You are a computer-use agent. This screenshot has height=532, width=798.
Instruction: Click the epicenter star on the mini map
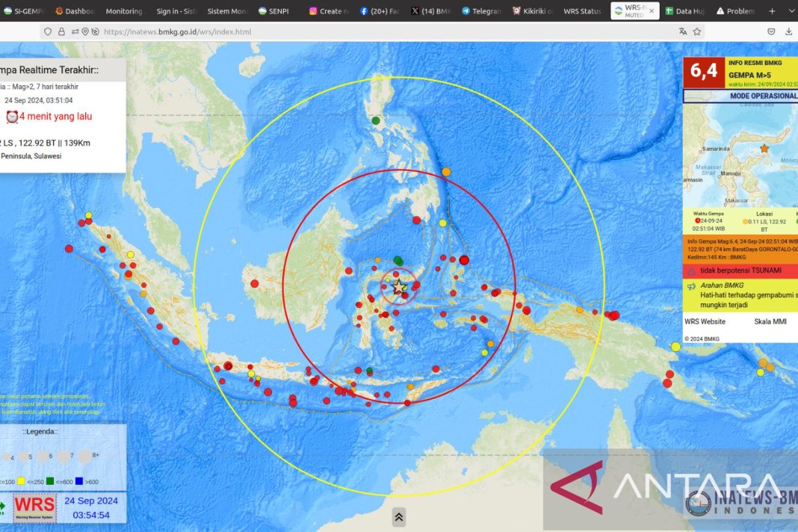[765, 149]
